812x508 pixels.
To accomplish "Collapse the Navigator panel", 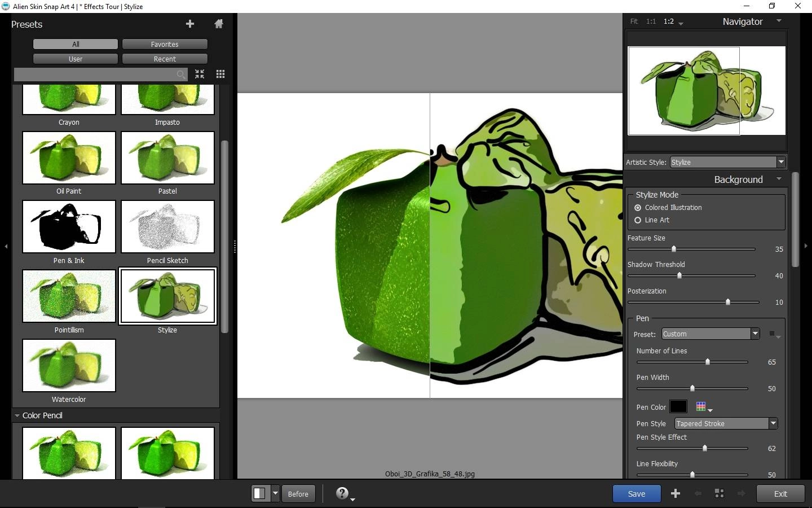I will point(779,21).
